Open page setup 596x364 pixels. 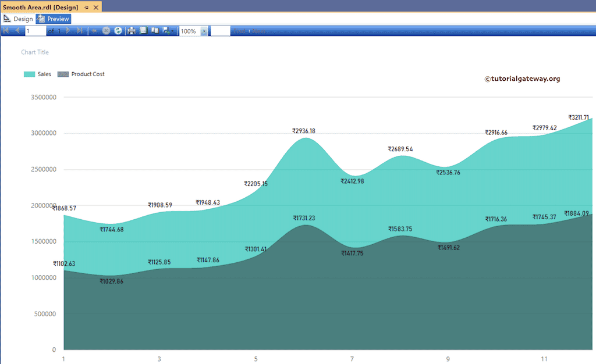pos(155,31)
